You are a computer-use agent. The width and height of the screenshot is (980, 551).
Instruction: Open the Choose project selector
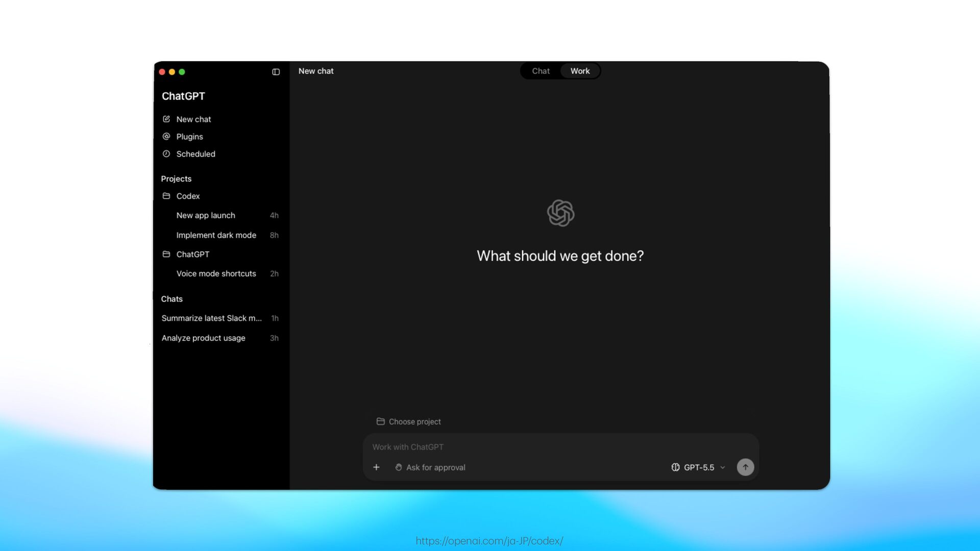(x=408, y=421)
